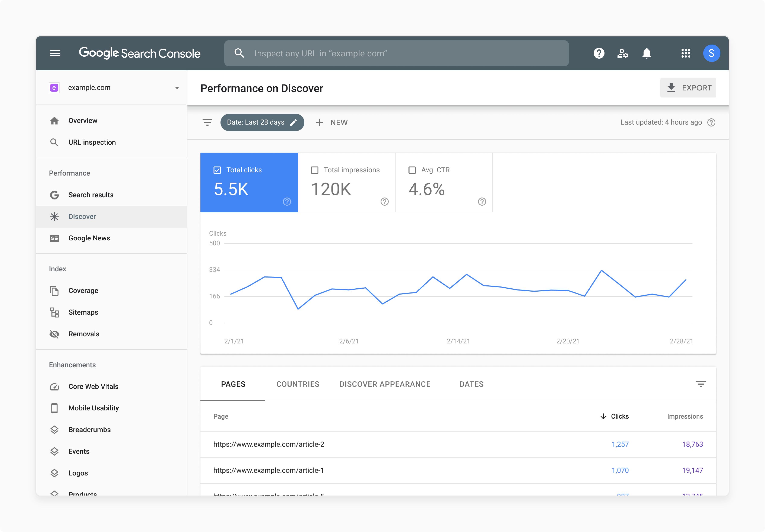Switch to the DISCOVER APPEARANCE tab
The image size is (765, 532).
click(x=385, y=384)
